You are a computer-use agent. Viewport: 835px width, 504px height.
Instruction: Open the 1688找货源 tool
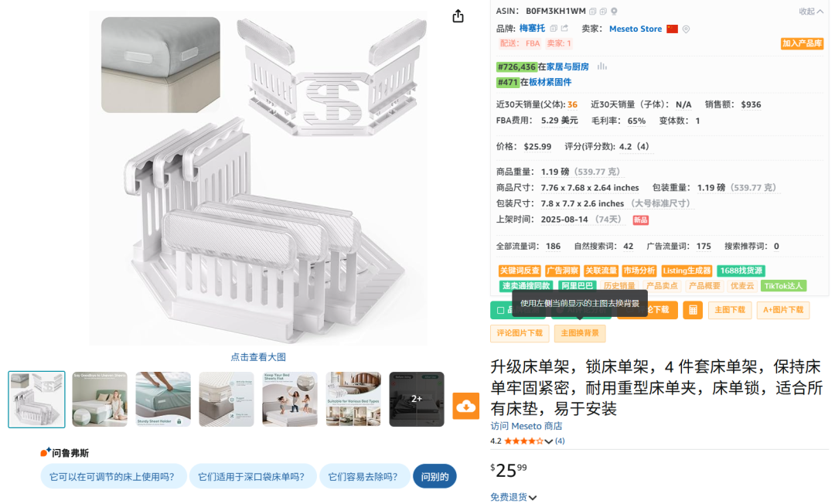pyautogui.click(x=741, y=271)
